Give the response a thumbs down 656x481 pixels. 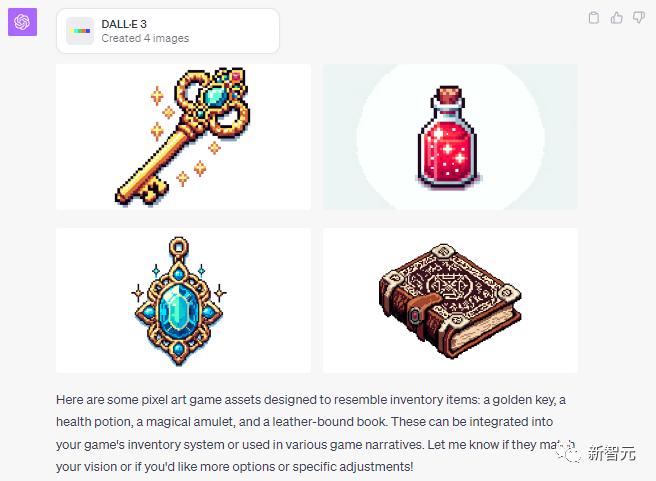pos(639,18)
